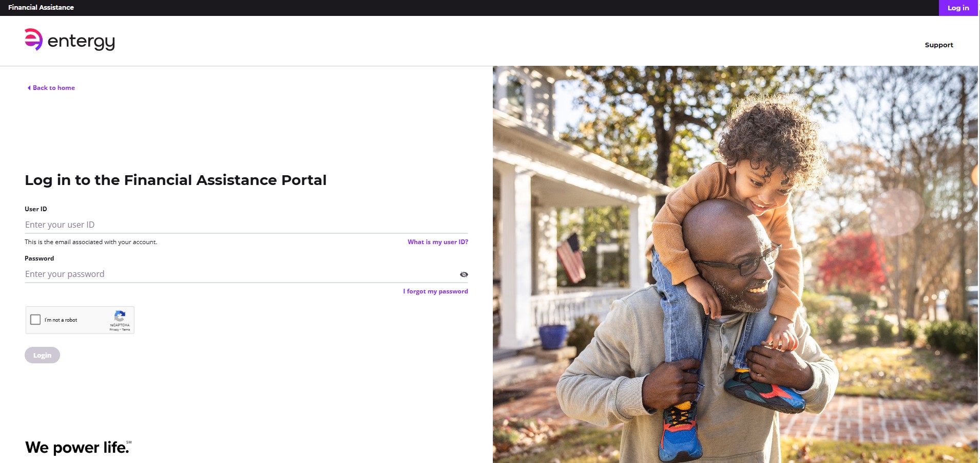This screenshot has width=980, height=463.
Task: Check the I'm not a robot box
Action: tap(35, 320)
